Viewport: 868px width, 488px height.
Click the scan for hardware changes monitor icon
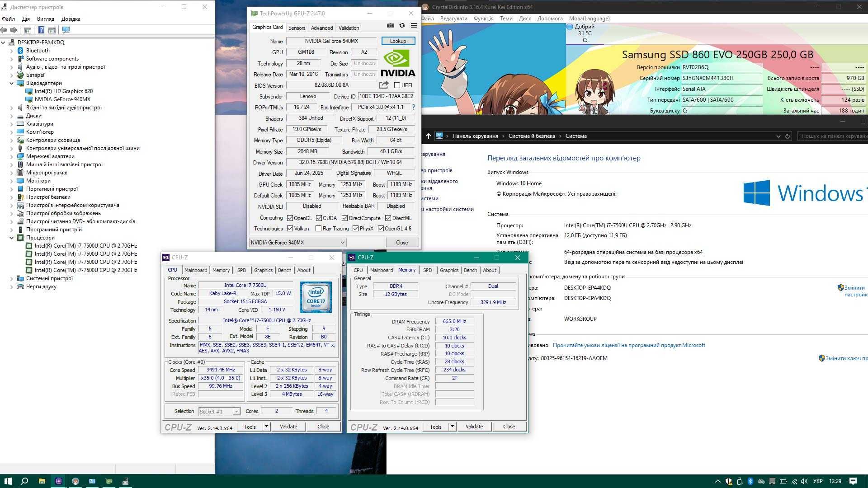[x=66, y=30]
